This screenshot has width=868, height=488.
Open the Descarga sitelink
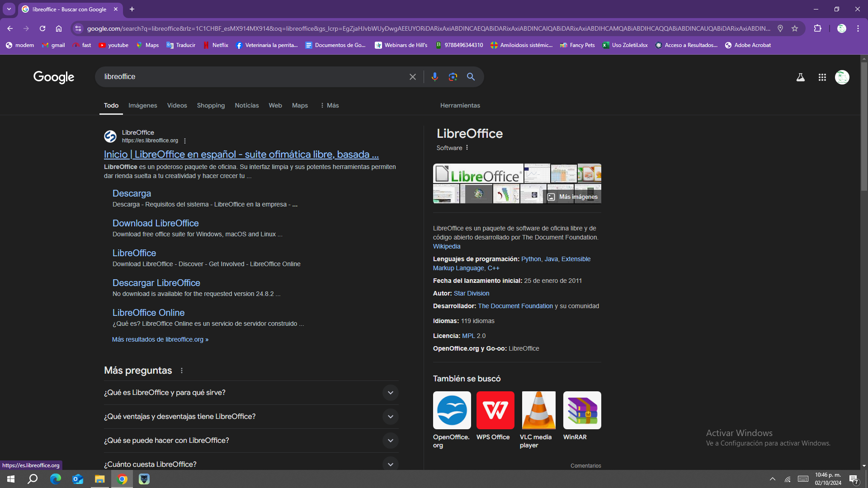click(132, 193)
